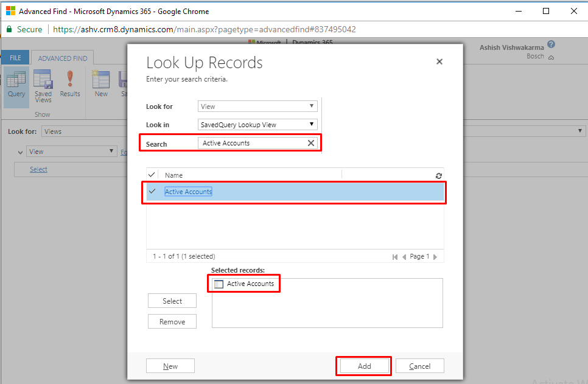Close the Look Up Records dialog
588x384 pixels.
pos(439,61)
